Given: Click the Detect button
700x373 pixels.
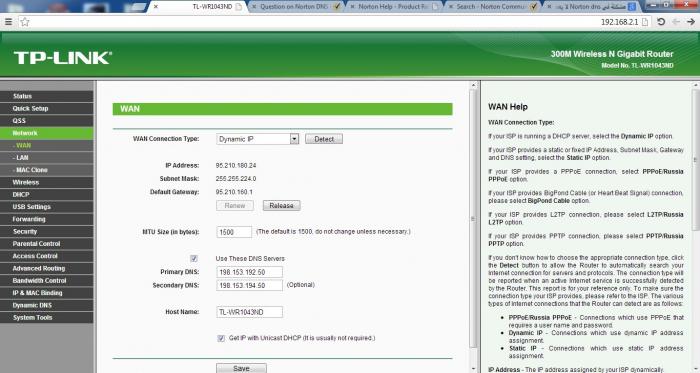Looking at the screenshot, I should click(324, 139).
